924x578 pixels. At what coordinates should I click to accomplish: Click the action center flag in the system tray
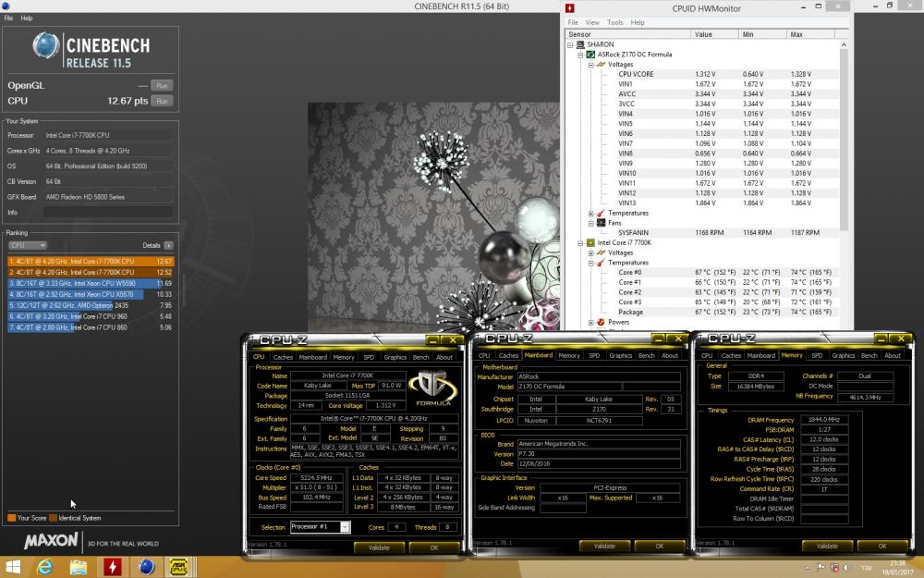(821, 568)
